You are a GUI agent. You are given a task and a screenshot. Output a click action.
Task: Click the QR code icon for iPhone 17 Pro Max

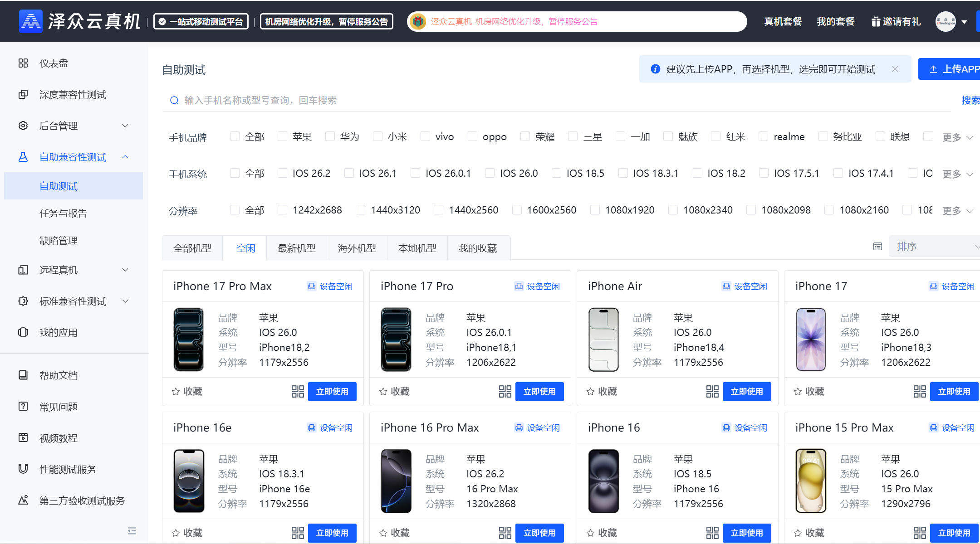(298, 392)
